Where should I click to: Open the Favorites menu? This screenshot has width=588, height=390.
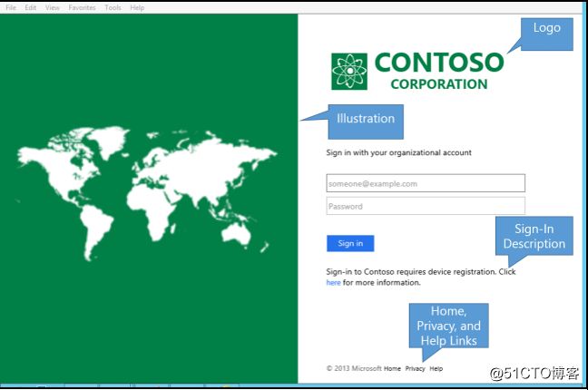[83, 7]
